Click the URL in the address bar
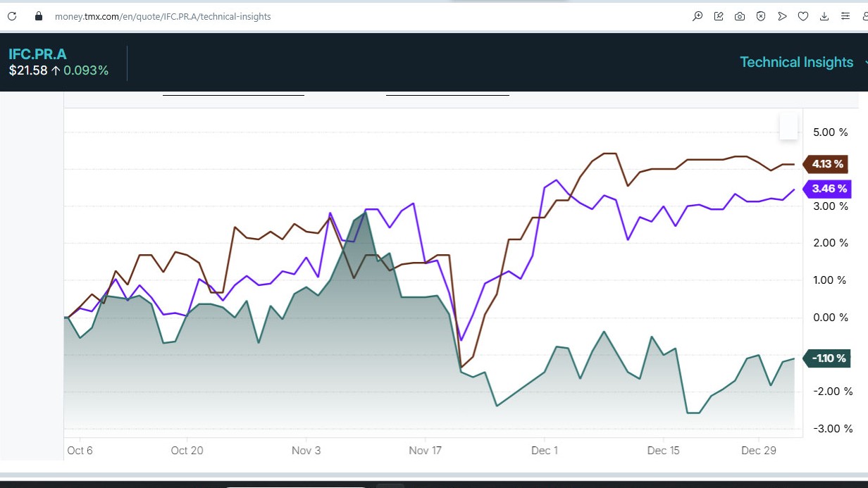Screen dimensions: 868x488 (x=163, y=16)
